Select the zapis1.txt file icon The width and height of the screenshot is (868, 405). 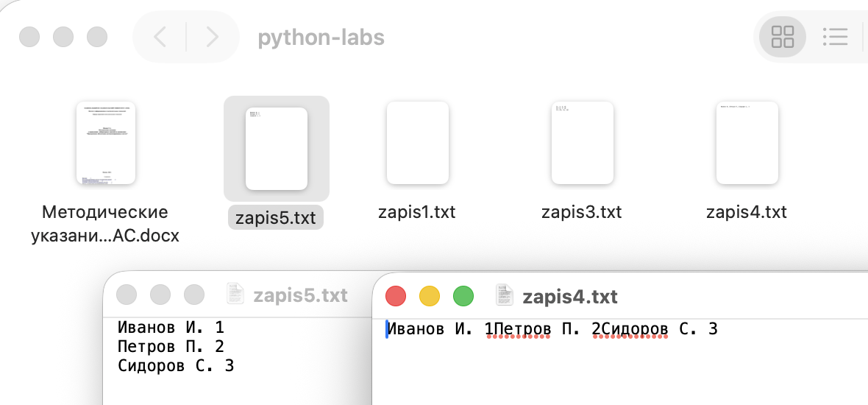[x=417, y=143]
